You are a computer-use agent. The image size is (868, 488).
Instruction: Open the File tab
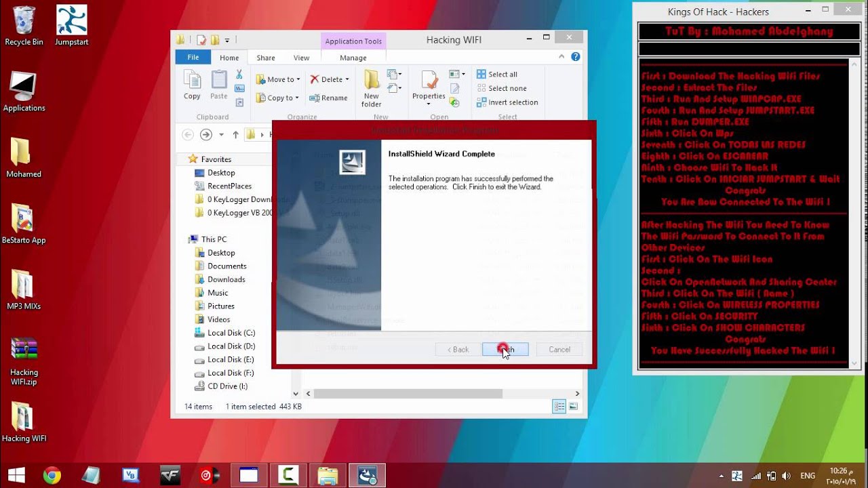[x=193, y=58]
